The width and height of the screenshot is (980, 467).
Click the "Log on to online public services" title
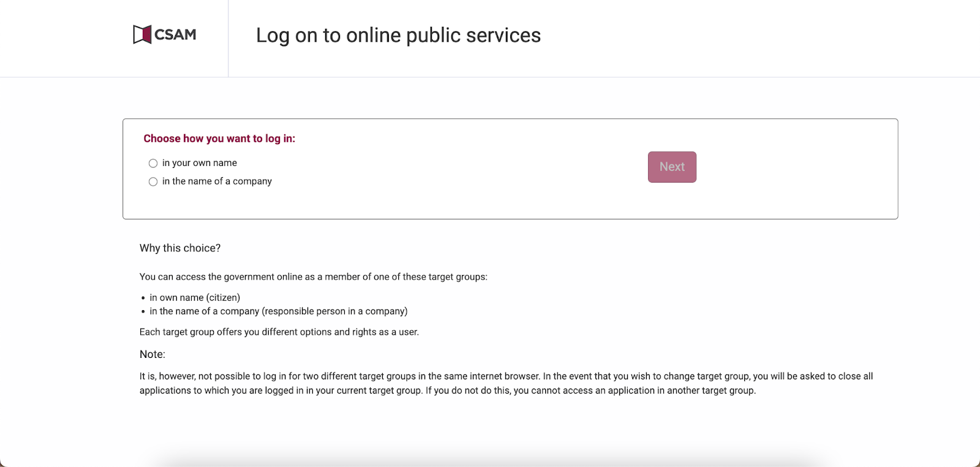pos(398,36)
